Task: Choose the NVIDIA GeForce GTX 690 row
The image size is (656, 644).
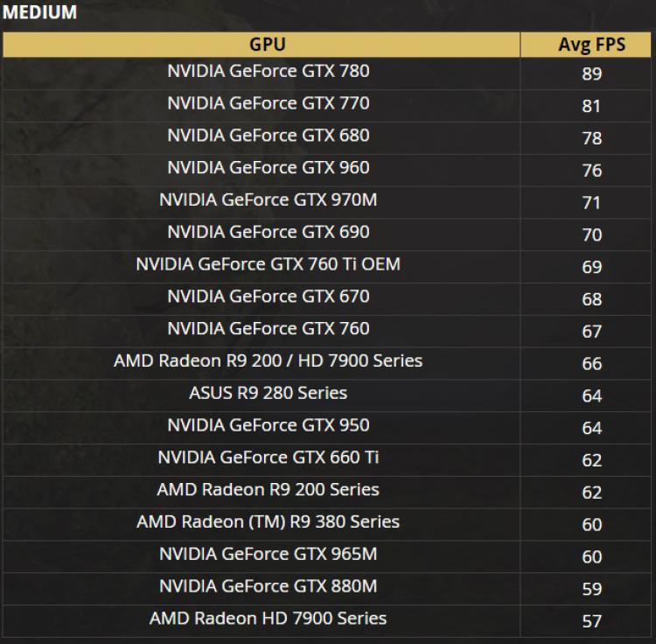Action: (268, 232)
